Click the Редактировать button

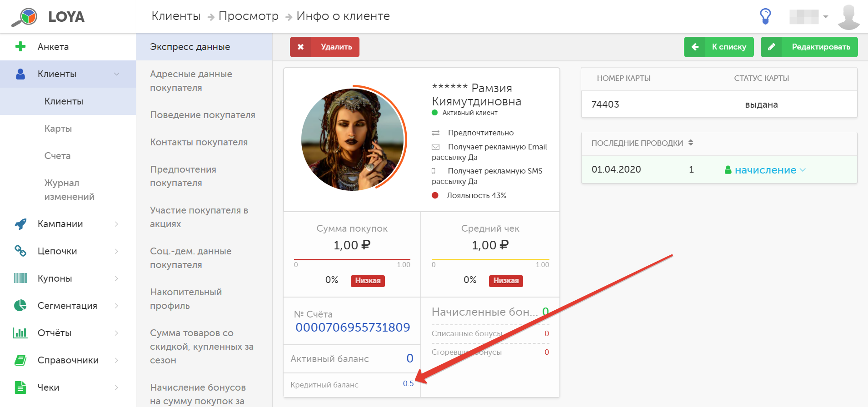(x=809, y=47)
